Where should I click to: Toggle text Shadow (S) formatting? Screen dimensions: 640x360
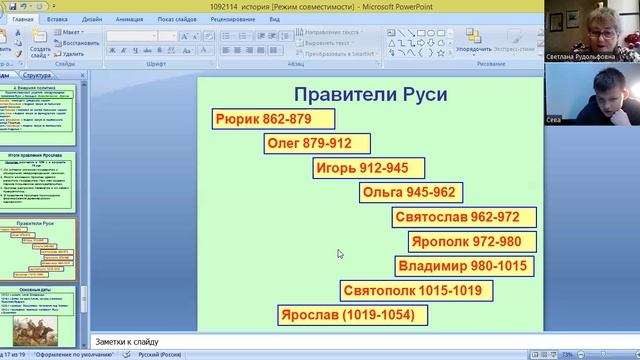coord(160,51)
